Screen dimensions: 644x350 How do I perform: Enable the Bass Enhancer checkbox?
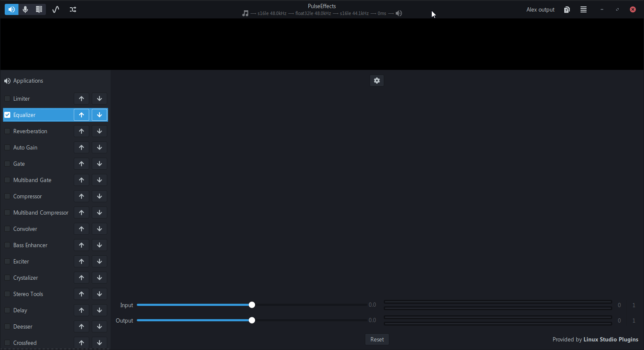7,245
